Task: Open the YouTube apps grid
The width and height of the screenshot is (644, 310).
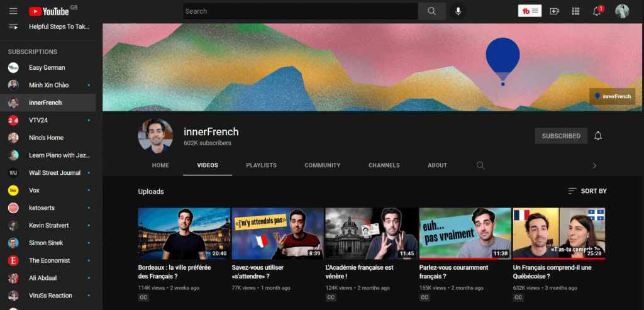Action: [575, 11]
